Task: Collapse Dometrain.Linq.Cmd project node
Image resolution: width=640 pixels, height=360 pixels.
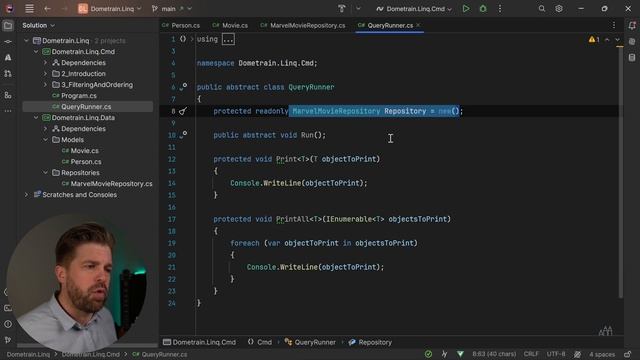Action: pyautogui.click(x=36, y=52)
